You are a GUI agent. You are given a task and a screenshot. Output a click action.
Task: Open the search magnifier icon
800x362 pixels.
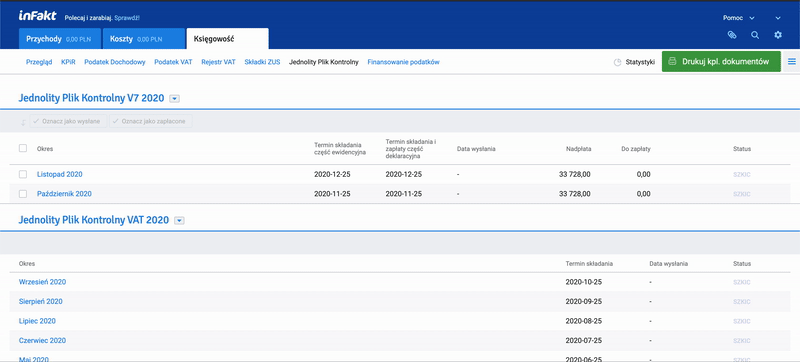(x=755, y=35)
